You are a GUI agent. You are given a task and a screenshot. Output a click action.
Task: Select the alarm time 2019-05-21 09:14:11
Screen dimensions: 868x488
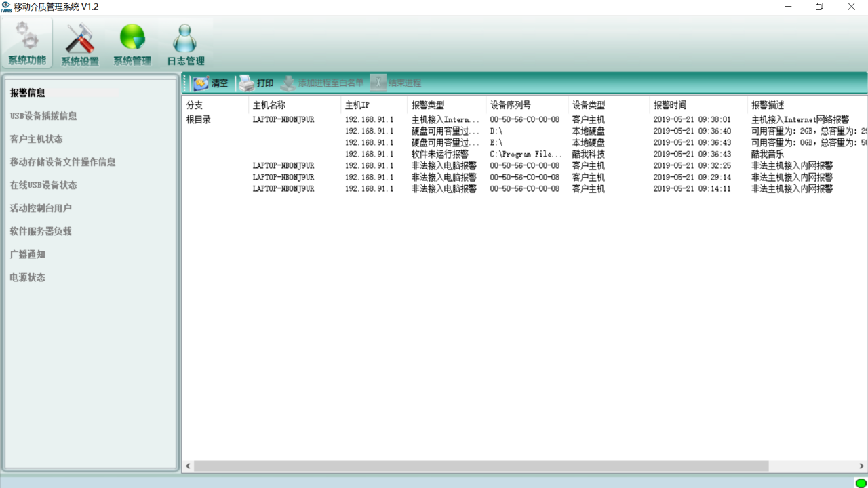(x=692, y=188)
